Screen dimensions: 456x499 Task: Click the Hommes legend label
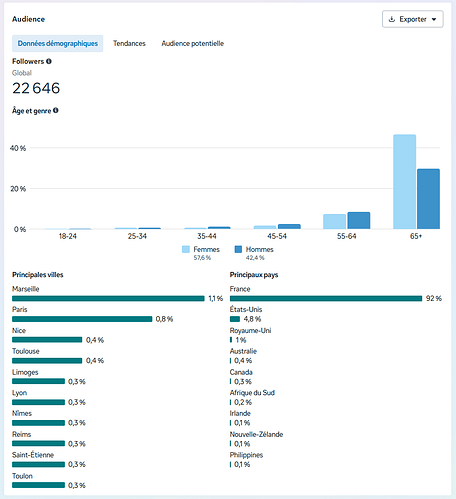[260, 249]
